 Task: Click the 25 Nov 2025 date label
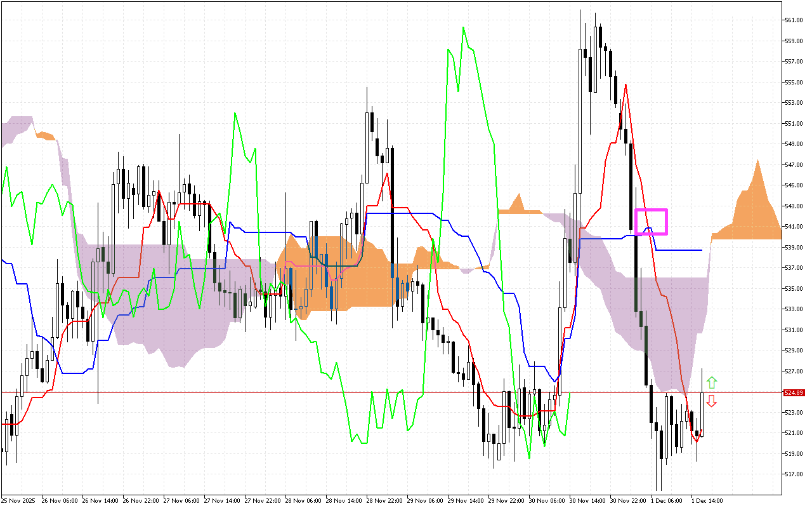19,501
